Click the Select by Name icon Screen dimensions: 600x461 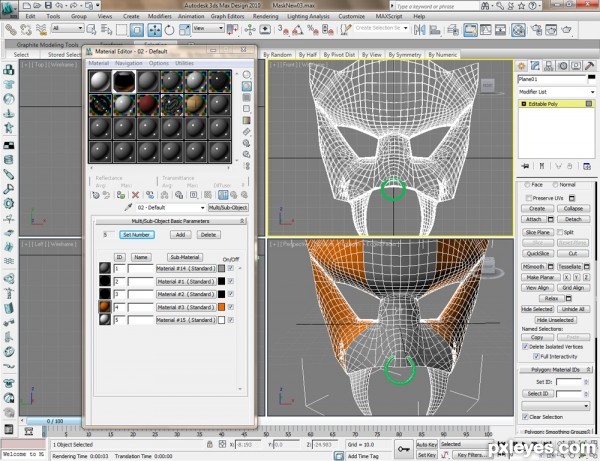(106, 29)
